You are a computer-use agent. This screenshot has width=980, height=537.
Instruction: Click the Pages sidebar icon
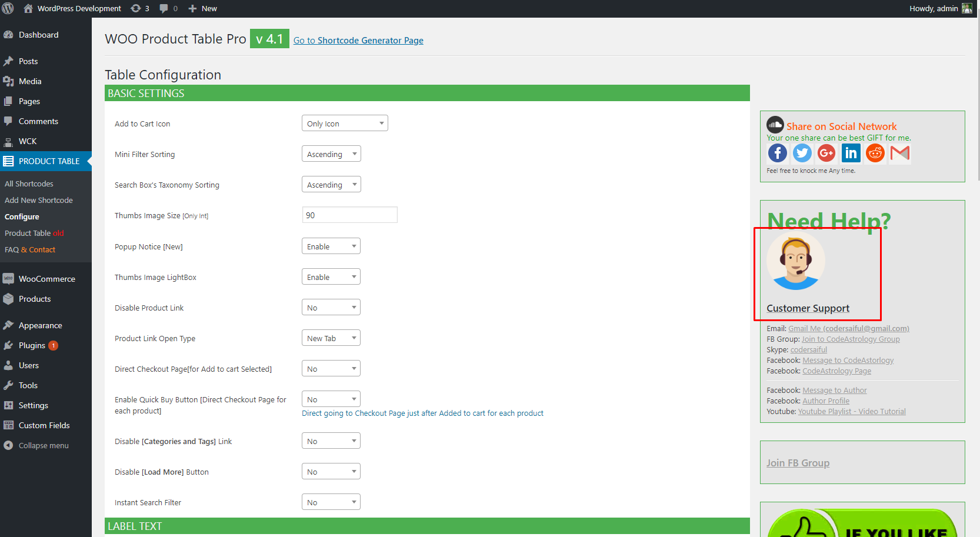(8, 101)
